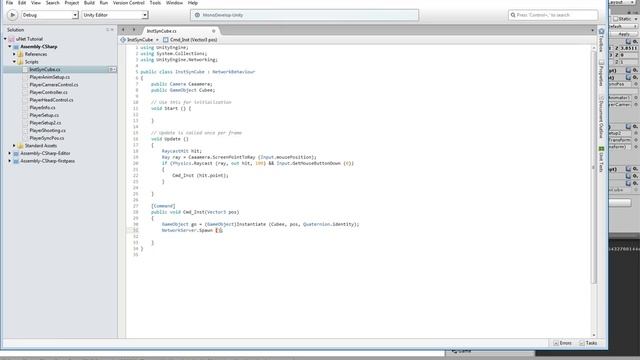Select PlayerHeadControl.cs in solution tree
This screenshot has height=360, width=640.
pyautogui.click(x=51, y=100)
